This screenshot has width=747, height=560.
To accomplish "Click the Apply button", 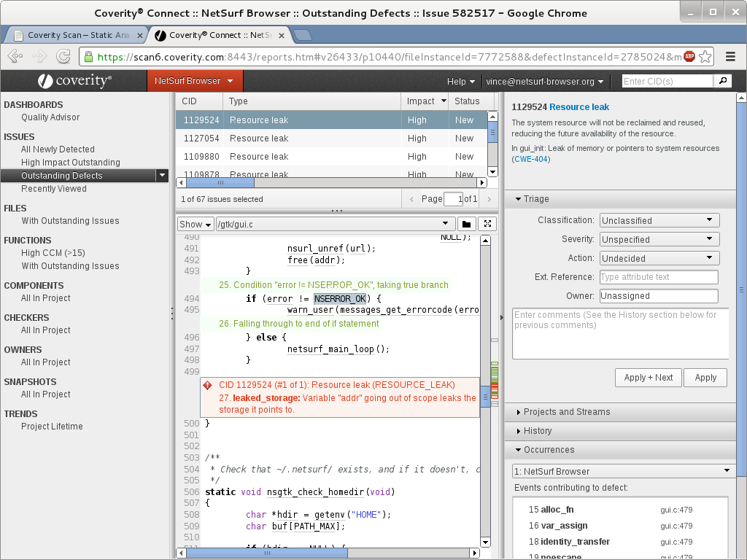I will pos(705,378).
